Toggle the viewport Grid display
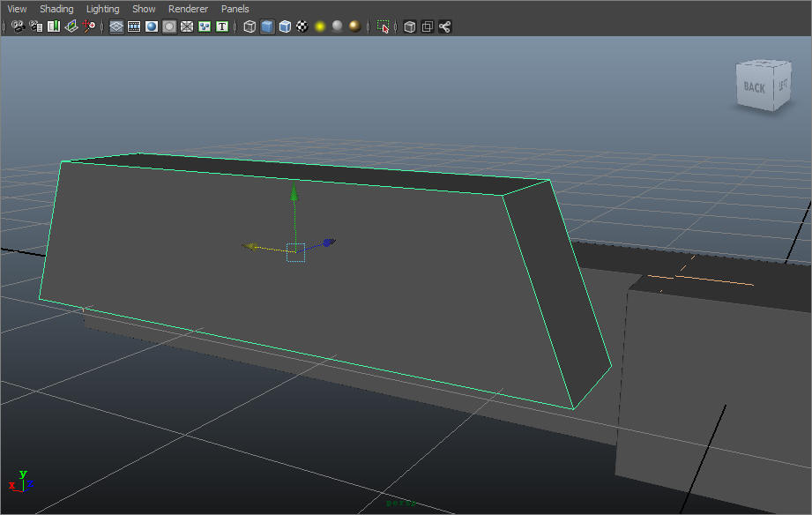The height and width of the screenshot is (515, 812). point(116,26)
